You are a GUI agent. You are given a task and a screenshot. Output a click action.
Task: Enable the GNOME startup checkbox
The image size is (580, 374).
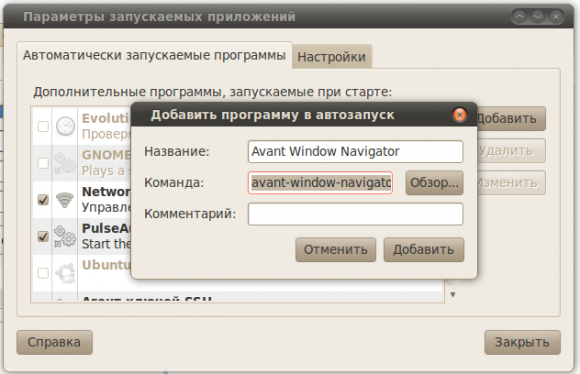click(43, 163)
